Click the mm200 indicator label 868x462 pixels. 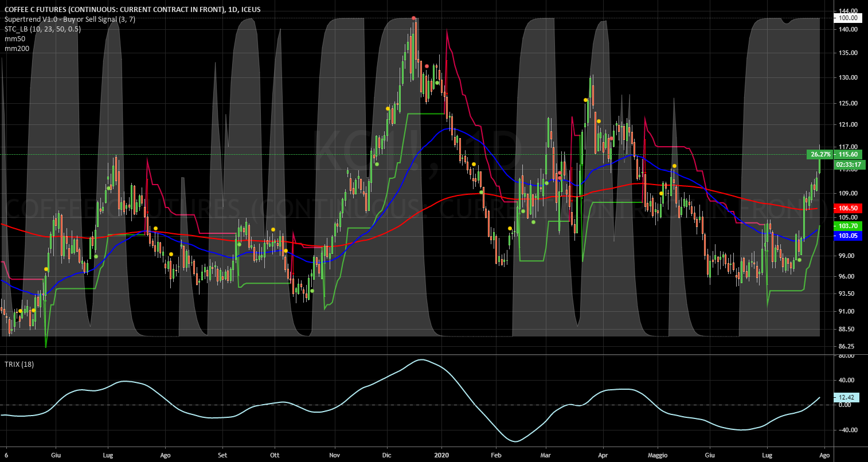[x=16, y=49]
